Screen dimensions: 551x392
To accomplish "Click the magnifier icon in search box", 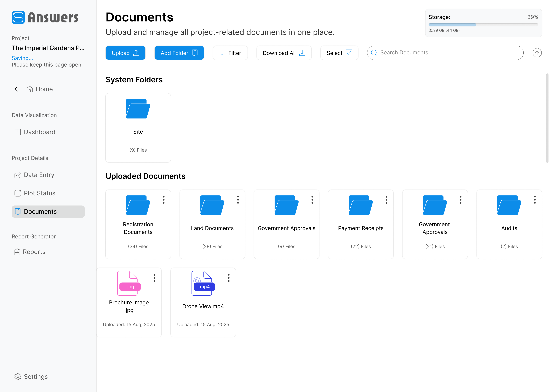I will point(374,53).
